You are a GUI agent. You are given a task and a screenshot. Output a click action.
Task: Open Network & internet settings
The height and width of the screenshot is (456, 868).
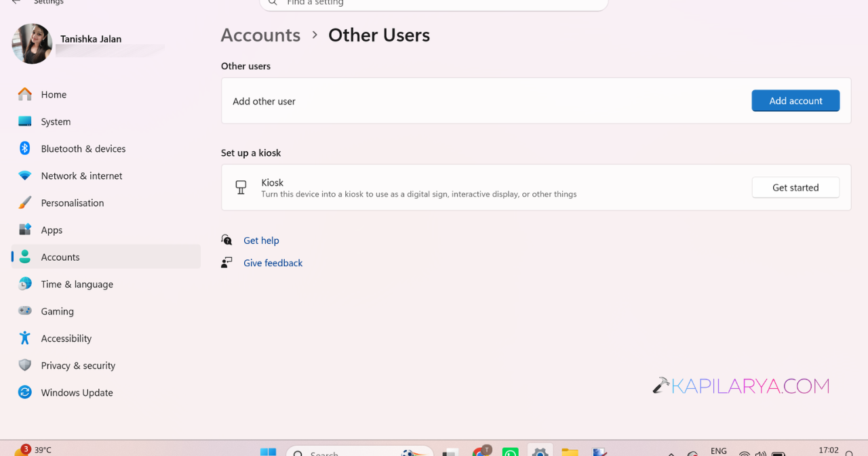106,175
